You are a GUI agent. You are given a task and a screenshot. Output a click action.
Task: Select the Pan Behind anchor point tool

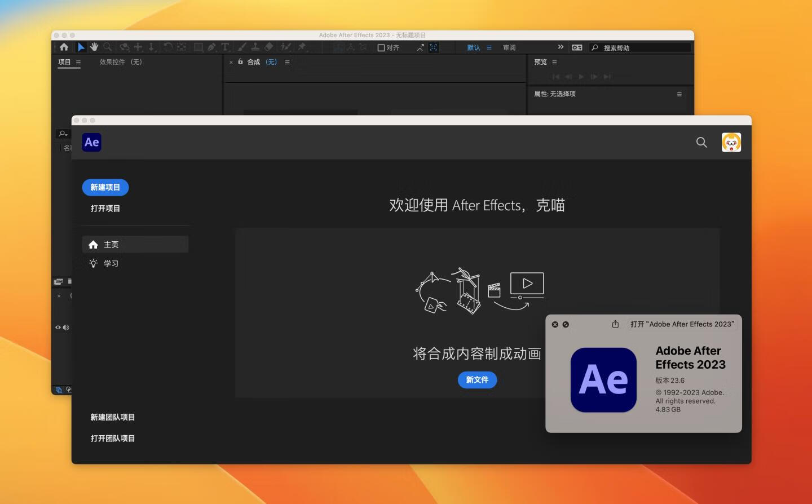click(182, 47)
